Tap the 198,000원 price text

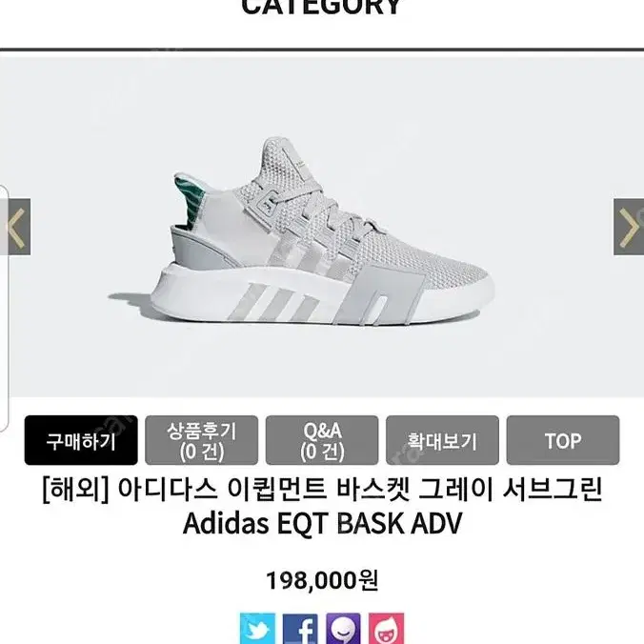click(322, 580)
